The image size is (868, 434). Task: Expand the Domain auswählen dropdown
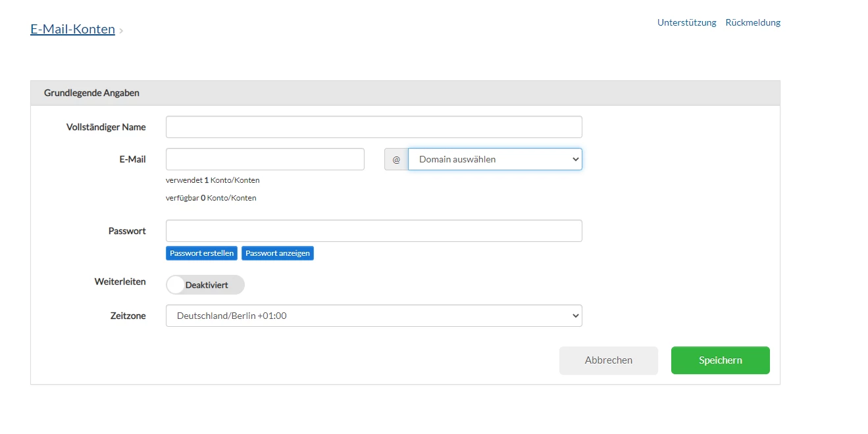tap(495, 159)
